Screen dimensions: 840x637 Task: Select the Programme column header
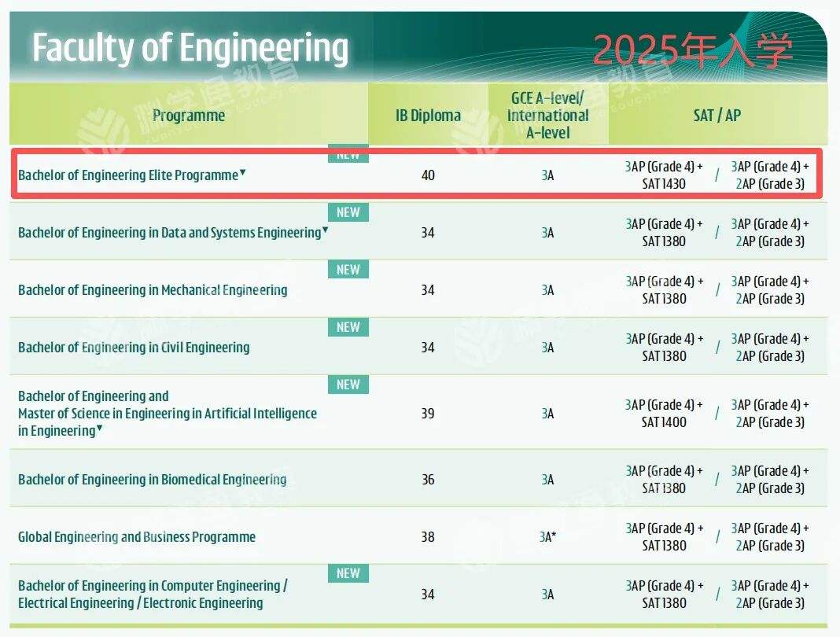pos(189,116)
